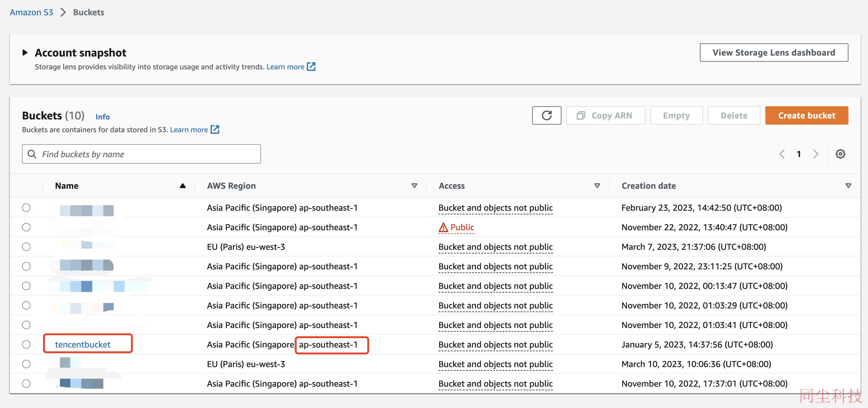Screen dimensions: 868x408
Task: Click creation date 'November 22, 2022, 13:40:47'
Action: 704,227
